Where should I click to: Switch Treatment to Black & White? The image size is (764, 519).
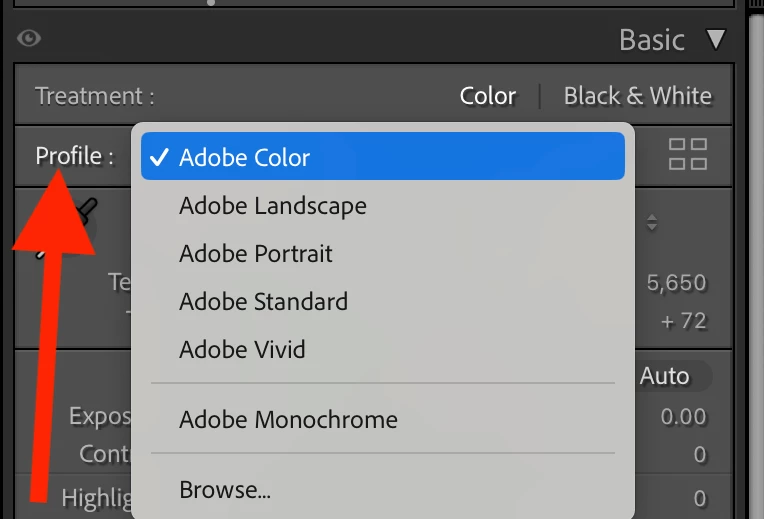pos(638,96)
